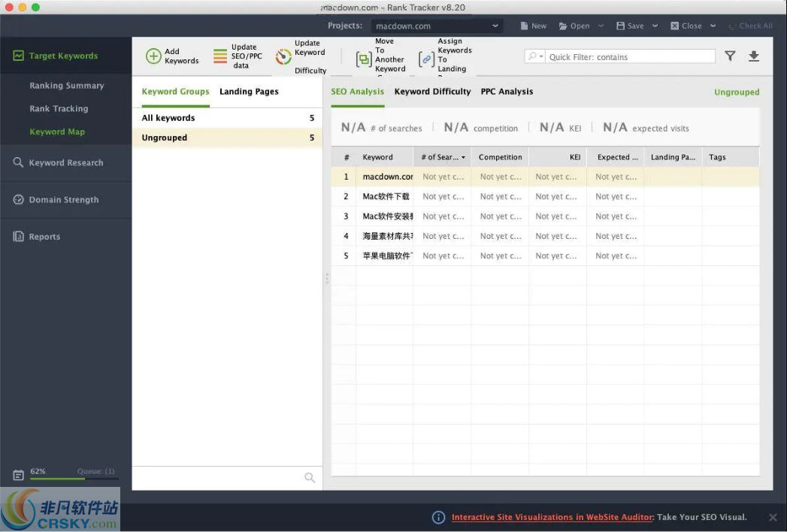Sort by the Landing Page column header
Image resolution: width=787 pixels, height=532 pixels.
pyautogui.click(x=673, y=157)
